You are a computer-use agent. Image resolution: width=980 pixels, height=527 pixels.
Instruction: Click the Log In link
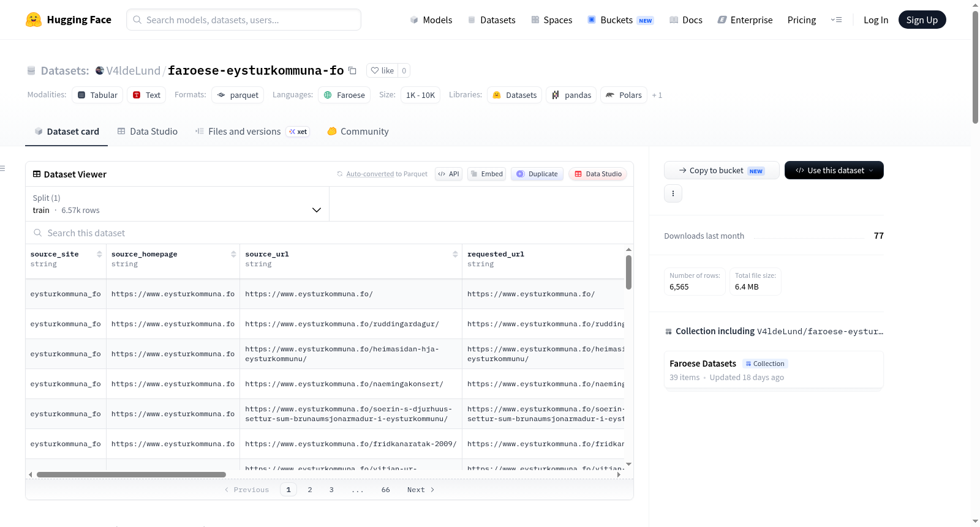coord(876,20)
